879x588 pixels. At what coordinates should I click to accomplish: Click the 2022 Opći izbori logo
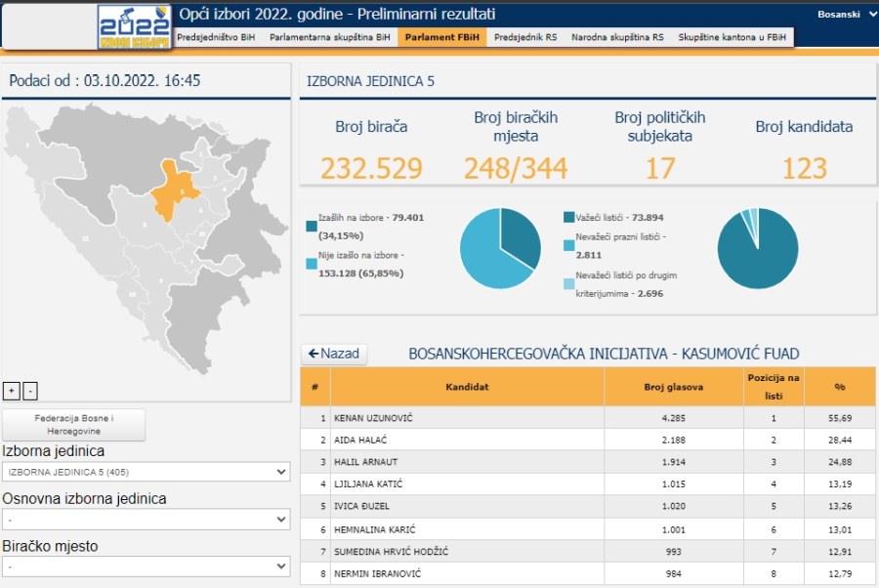coord(134,26)
